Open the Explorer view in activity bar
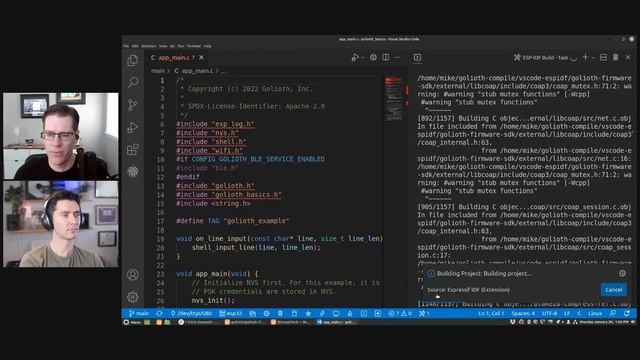The height and width of the screenshot is (360, 640). coord(133,60)
